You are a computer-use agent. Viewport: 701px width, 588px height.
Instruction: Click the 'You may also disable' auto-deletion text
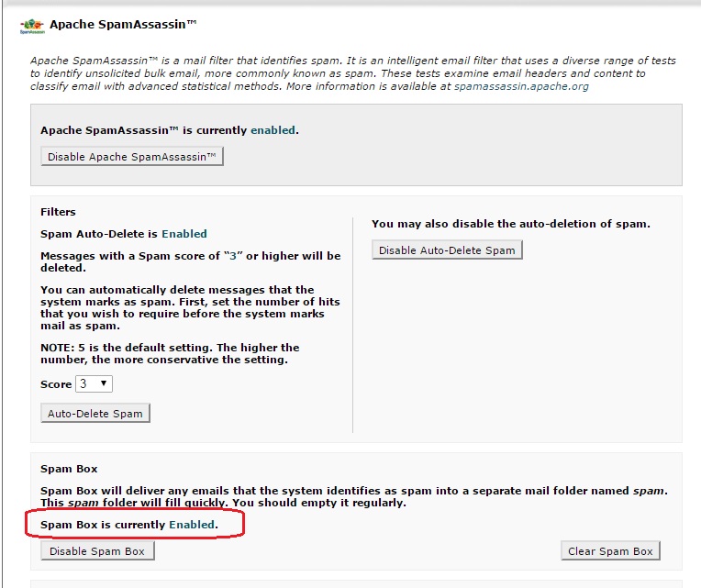point(510,224)
